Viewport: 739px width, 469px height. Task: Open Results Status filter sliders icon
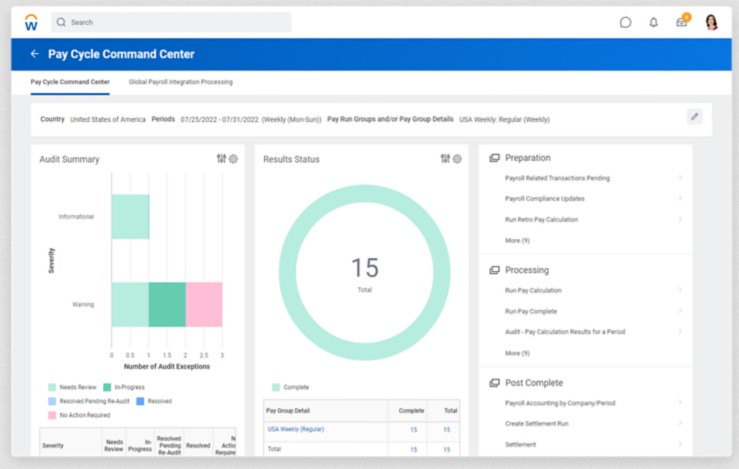click(x=445, y=158)
